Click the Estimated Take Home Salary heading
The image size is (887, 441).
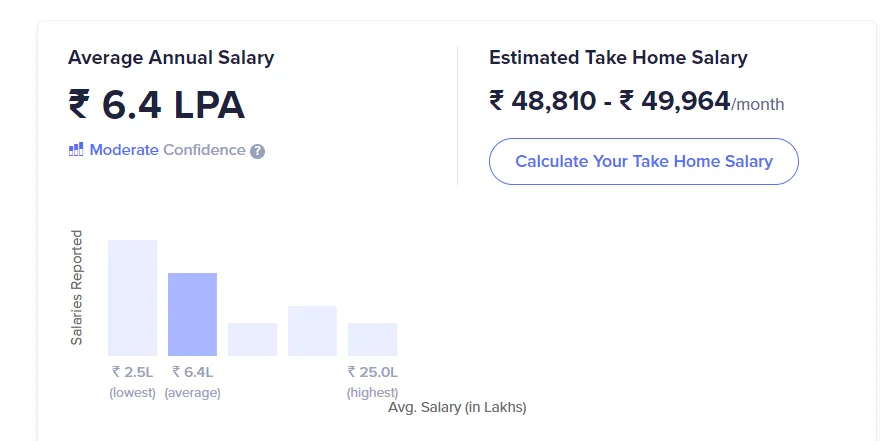[618, 57]
